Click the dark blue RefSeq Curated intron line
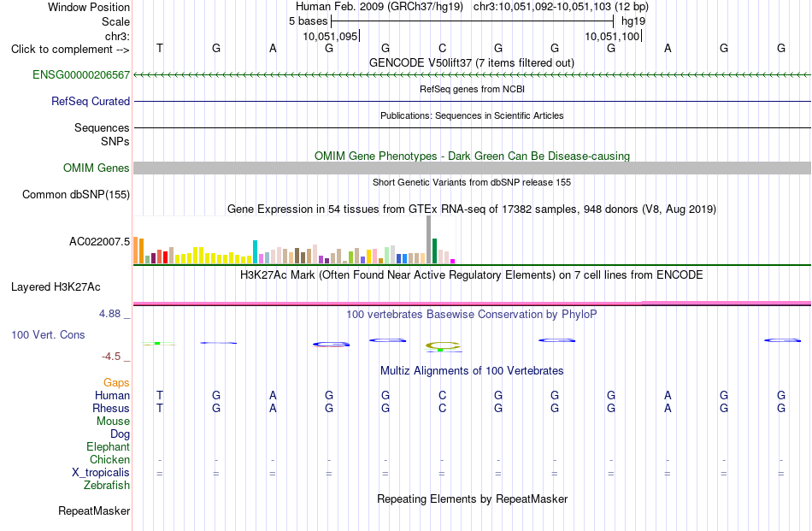812x531 pixels. pos(472,101)
